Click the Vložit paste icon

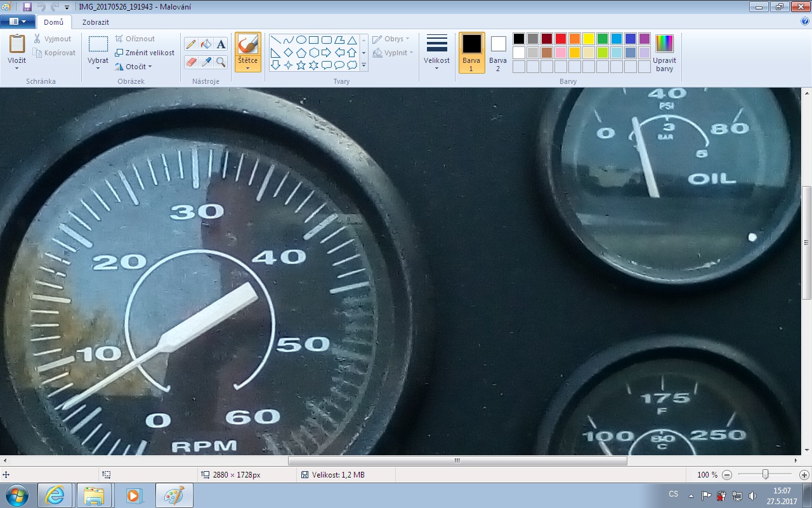click(x=17, y=44)
